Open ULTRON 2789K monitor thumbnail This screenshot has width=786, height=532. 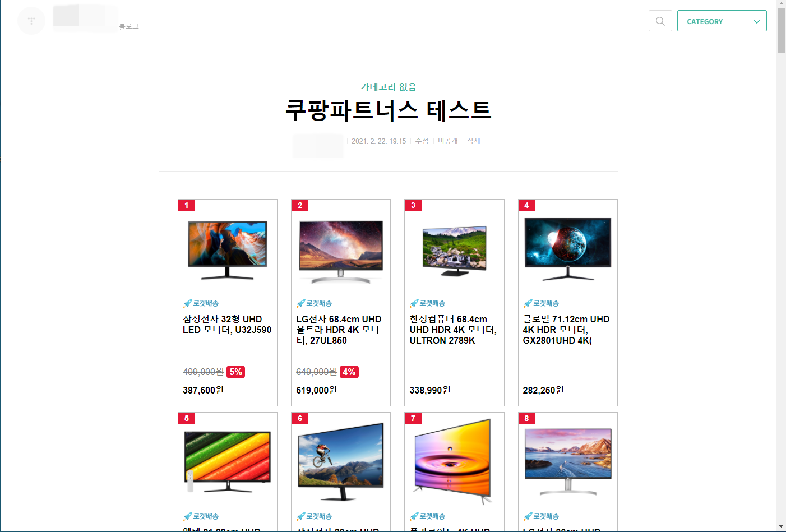pyautogui.click(x=455, y=251)
